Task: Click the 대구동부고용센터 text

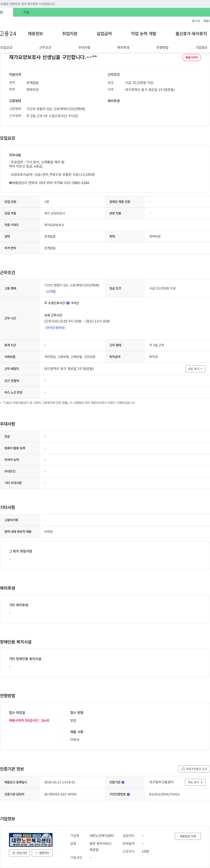Action: [x=161, y=782]
